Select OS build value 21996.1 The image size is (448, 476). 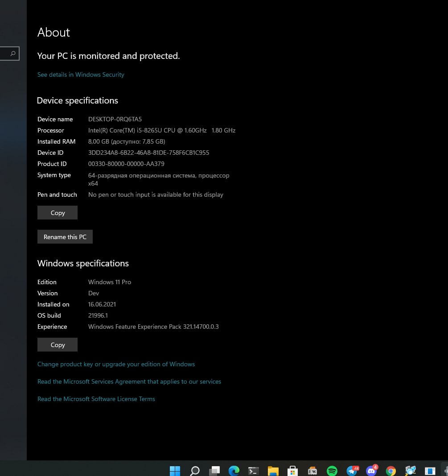[x=98, y=315]
